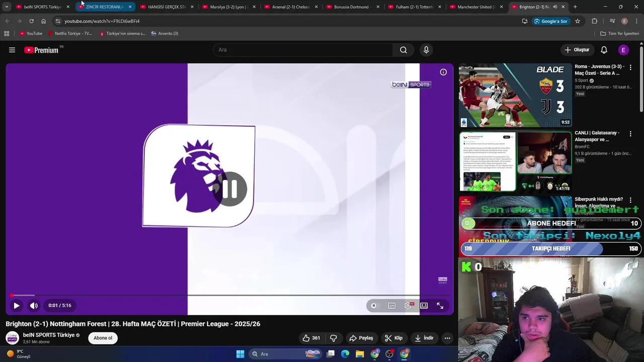This screenshot has height=362, width=644.
Task: Open options for CANLI Galatasaray video
Action: [630, 134]
